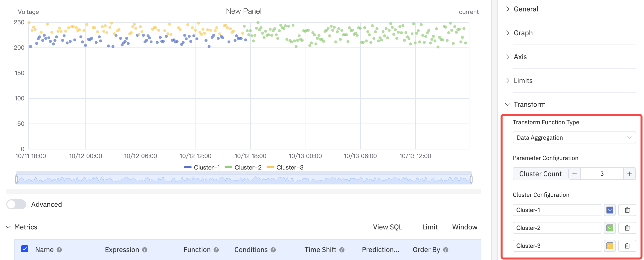The width and height of the screenshot is (644, 260).
Task: Expand the Axis section
Action: click(520, 57)
